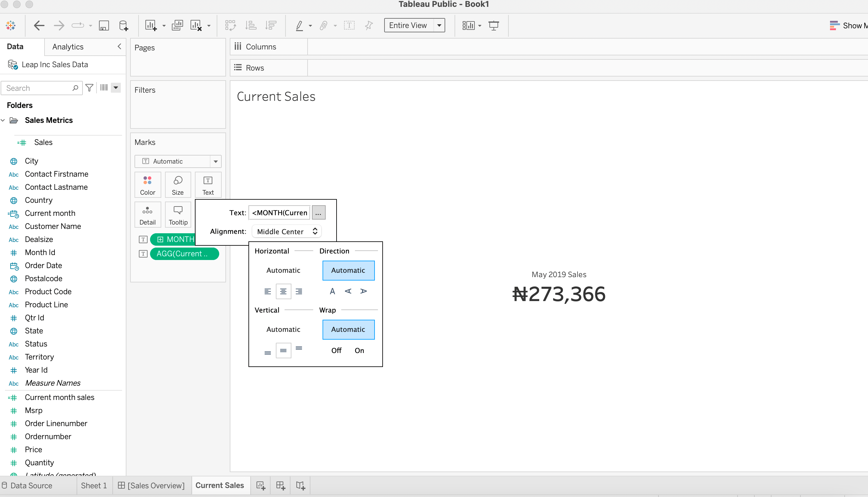Click the Search fields input box
The height and width of the screenshot is (497, 868).
point(38,88)
